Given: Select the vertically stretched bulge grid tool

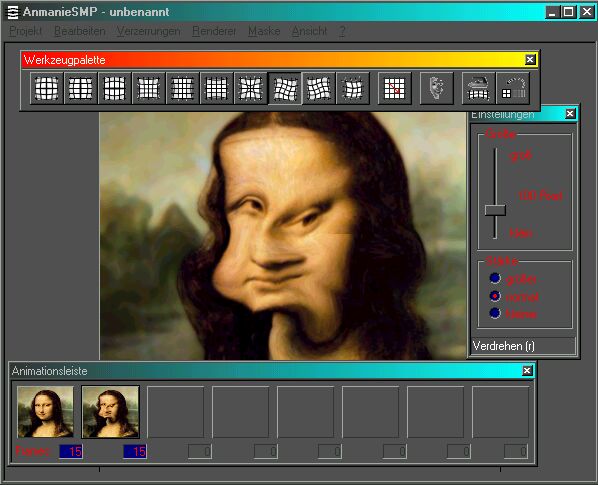Looking at the screenshot, I should click(x=114, y=88).
